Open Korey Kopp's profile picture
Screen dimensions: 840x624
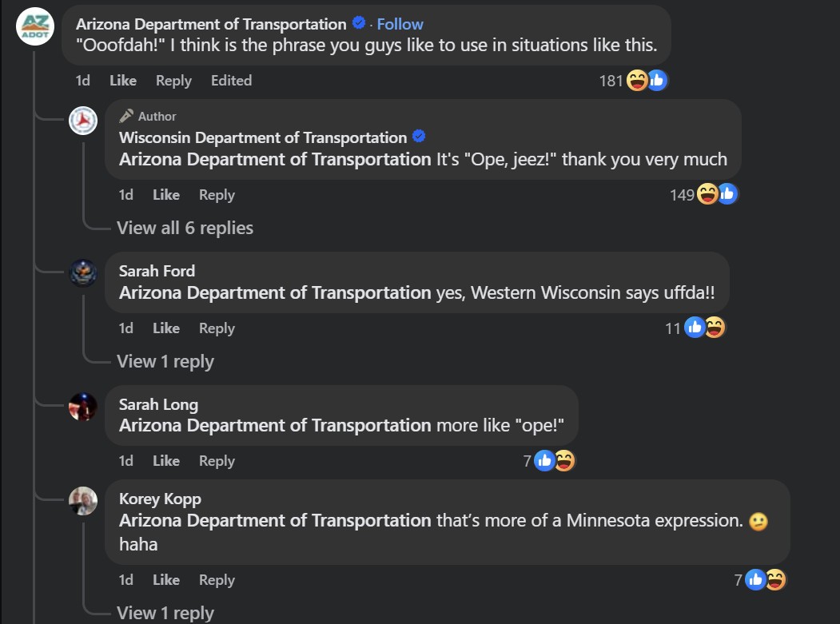83,501
